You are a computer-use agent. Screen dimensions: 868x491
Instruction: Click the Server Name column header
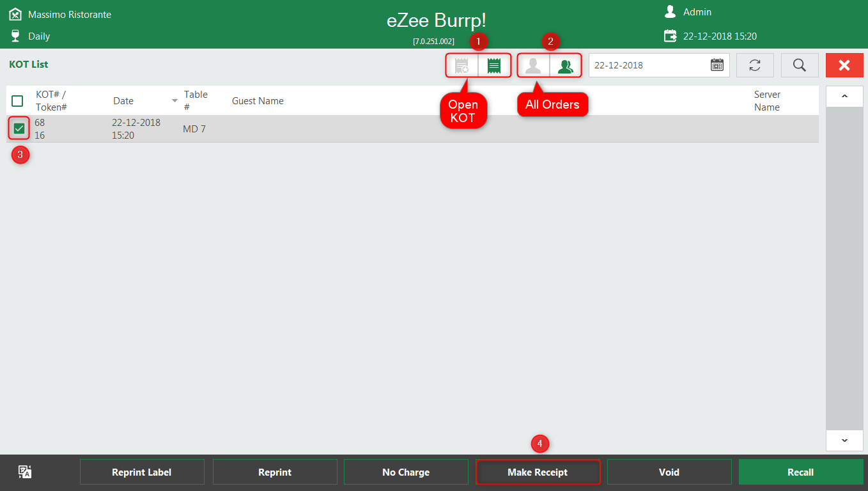click(767, 101)
